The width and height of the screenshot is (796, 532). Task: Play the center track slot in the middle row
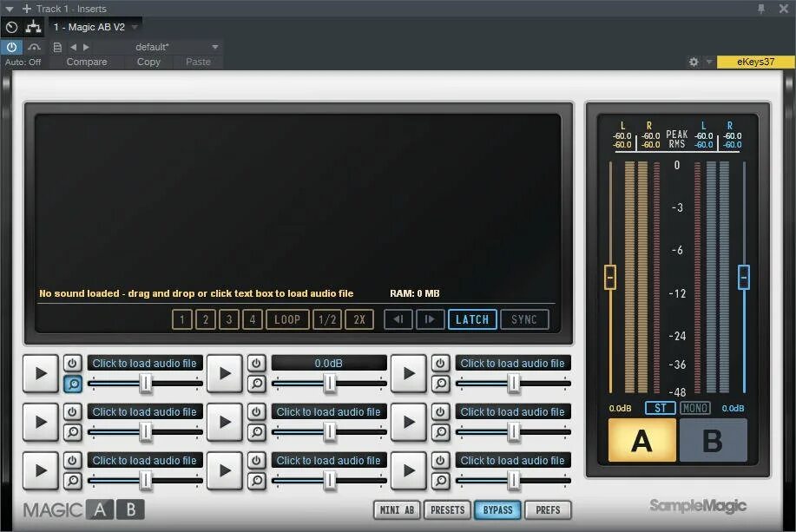click(x=224, y=423)
